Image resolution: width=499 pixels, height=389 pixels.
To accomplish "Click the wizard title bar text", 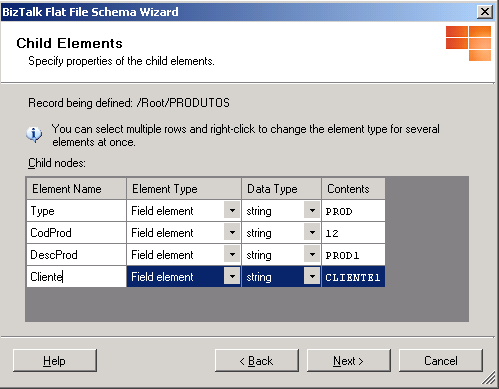I will pos(90,12).
